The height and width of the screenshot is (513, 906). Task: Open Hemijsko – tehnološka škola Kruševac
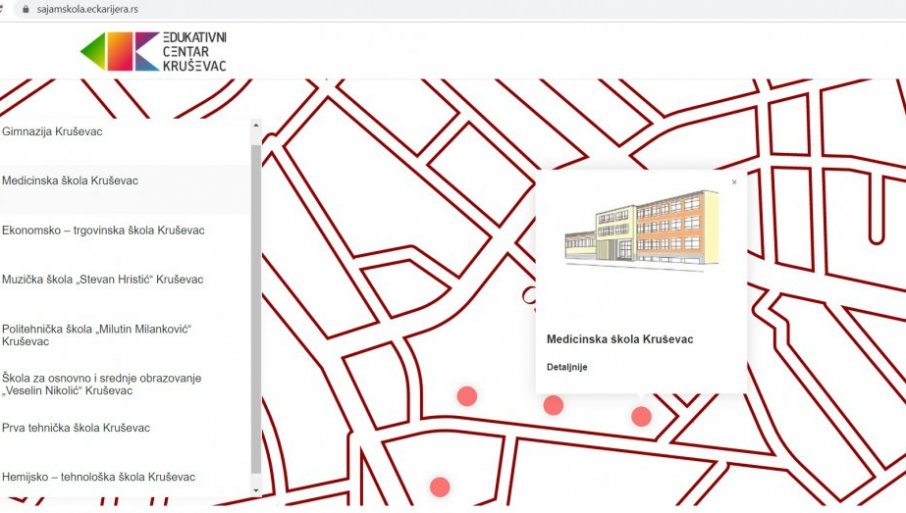99,477
